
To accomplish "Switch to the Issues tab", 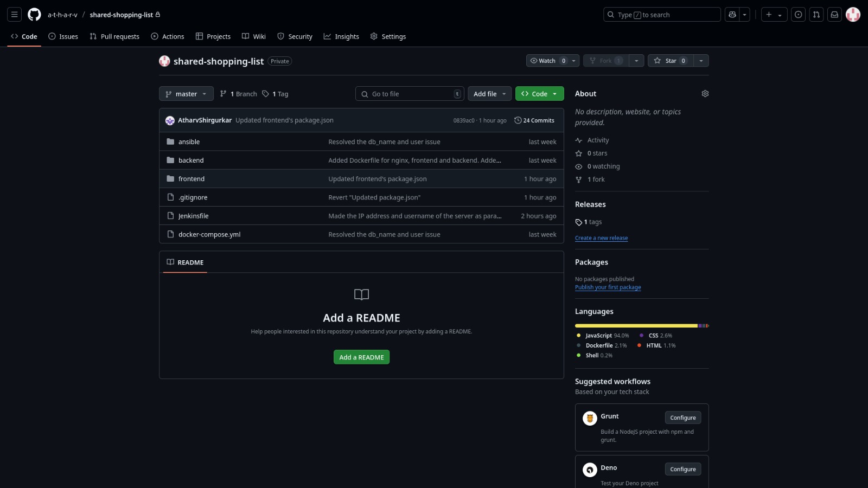I will 63,36.
